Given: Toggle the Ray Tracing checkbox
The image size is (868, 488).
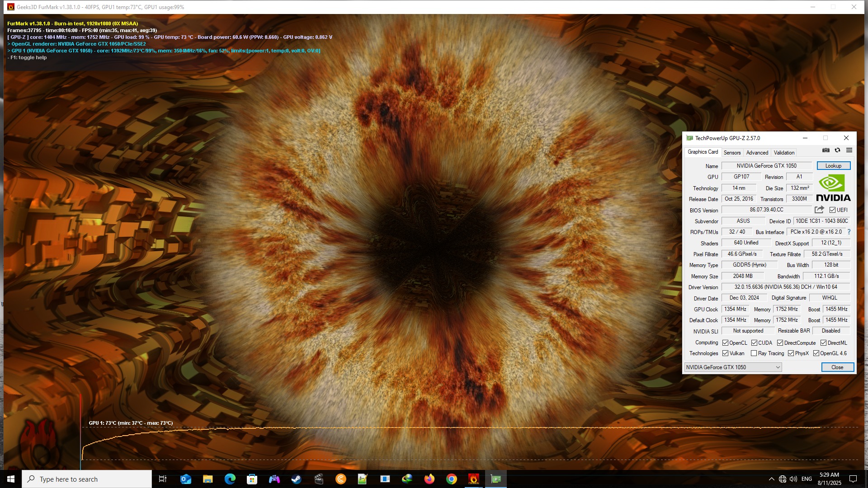Looking at the screenshot, I should [754, 353].
